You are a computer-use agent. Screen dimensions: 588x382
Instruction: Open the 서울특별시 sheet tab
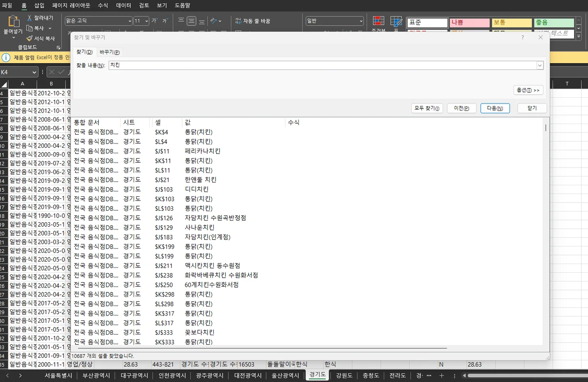coord(58,376)
